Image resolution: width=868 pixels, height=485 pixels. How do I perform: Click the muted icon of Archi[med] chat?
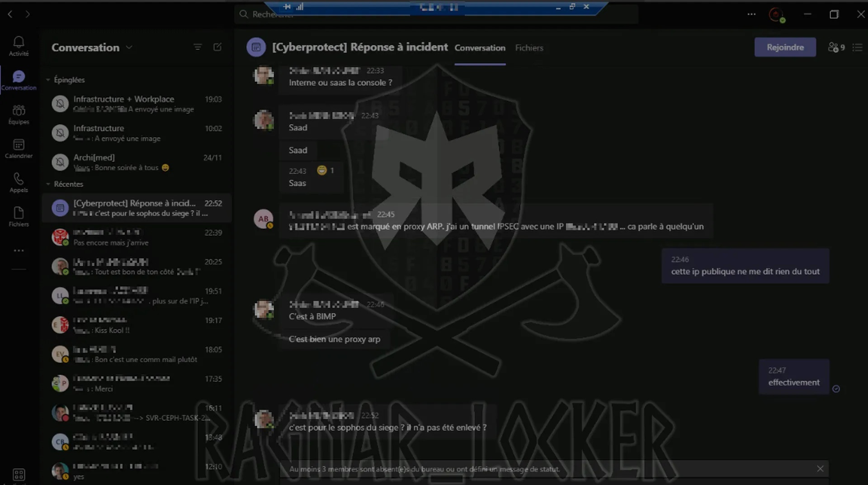[x=60, y=162]
